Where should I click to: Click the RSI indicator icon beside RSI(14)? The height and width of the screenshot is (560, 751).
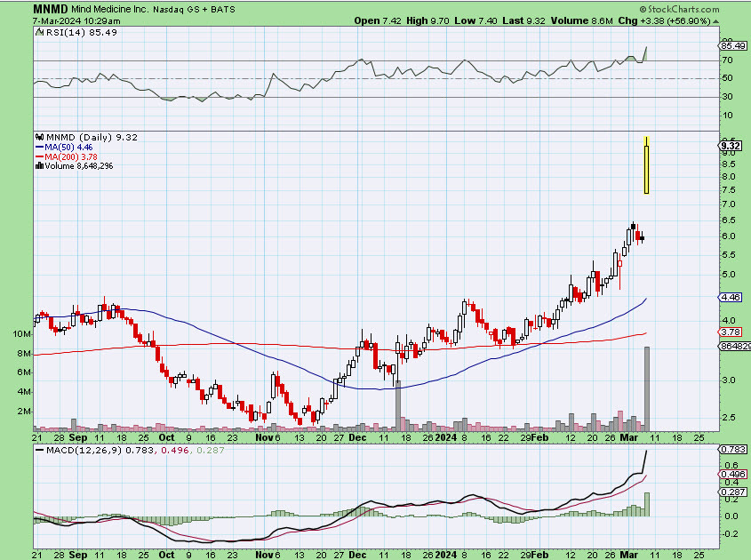coord(40,32)
